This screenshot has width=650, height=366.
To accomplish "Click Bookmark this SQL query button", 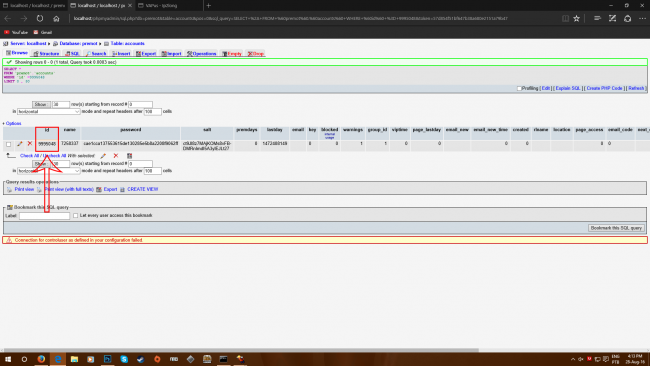I will point(616,228).
